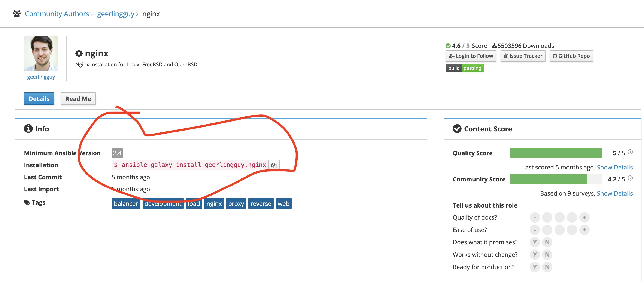Click Content Score checkmark icon
The image size is (644, 282).
(457, 129)
